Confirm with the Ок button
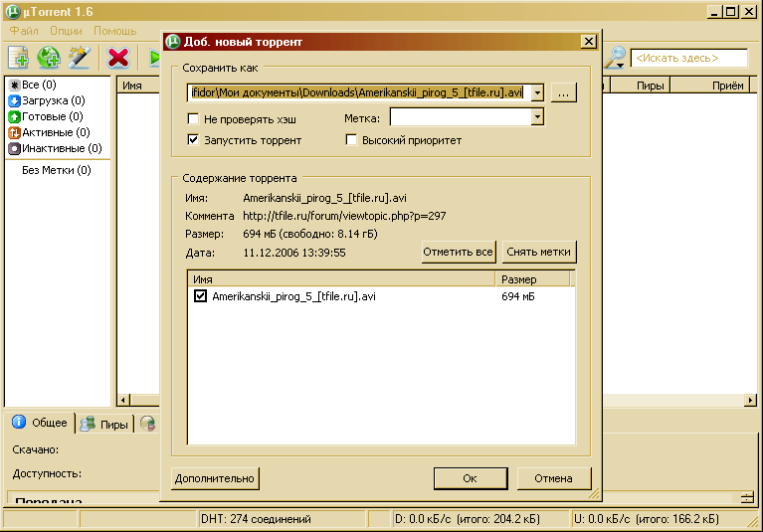763x532 pixels. pyautogui.click(x=471, y=478)
